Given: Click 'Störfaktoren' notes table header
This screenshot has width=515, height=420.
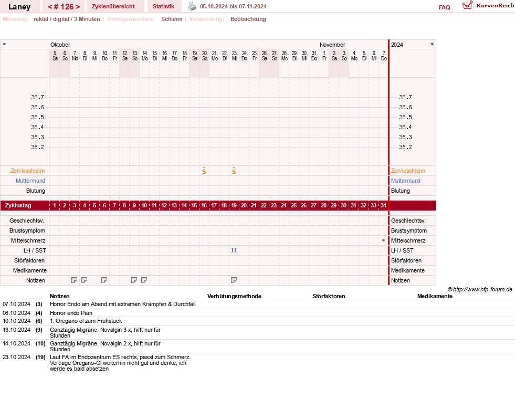Looking at the screenshot, I should [329, 296].
